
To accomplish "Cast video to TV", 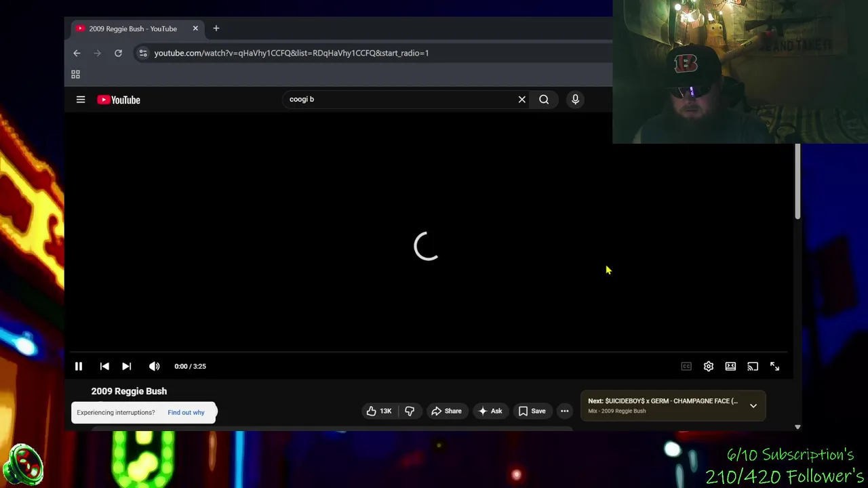I will click(x=753, y=366).
